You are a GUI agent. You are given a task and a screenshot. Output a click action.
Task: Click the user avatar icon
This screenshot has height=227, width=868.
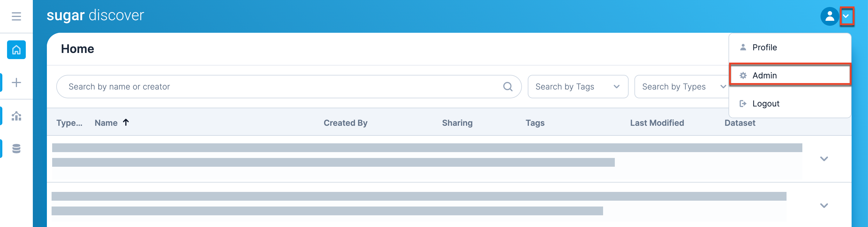(x=829, y=16)
